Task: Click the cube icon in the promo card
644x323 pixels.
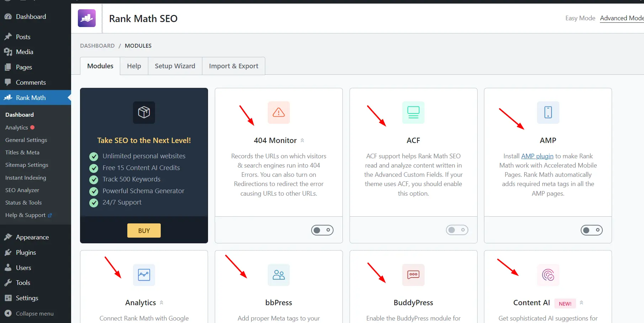Action: pos(144,112)
